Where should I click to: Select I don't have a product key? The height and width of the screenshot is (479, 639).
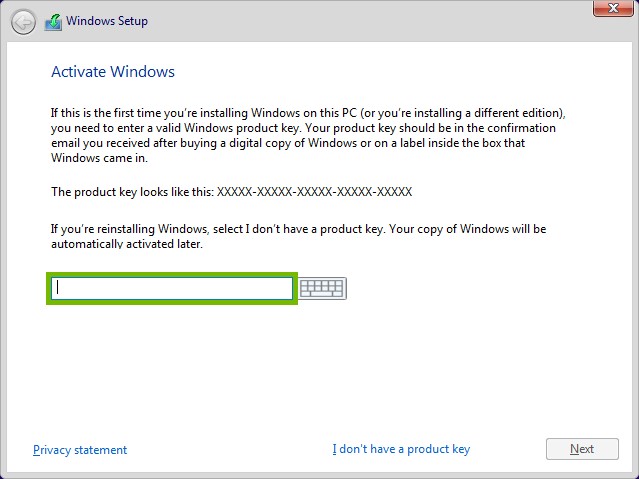401,449
